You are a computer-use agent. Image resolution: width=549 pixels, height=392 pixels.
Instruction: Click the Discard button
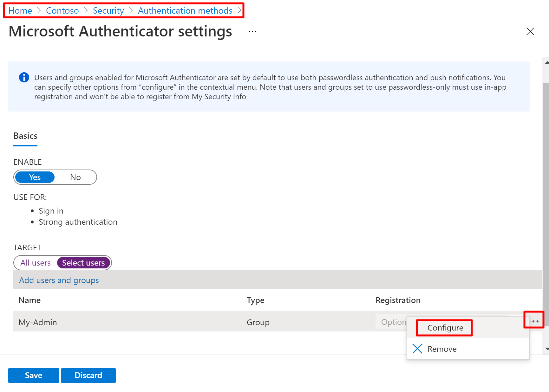tap(88, 375)
